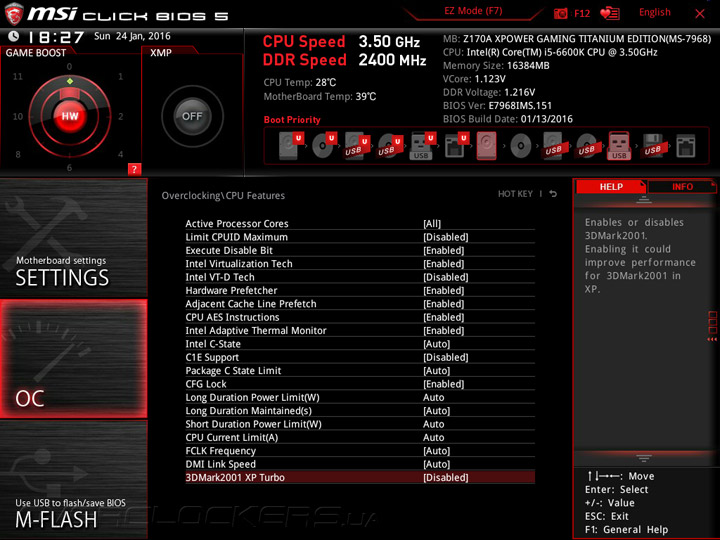The width and height of the screenshot is (720, 540).
Task: Click the date Sun 24 Jan, 2016
Action: pos(132,36)
